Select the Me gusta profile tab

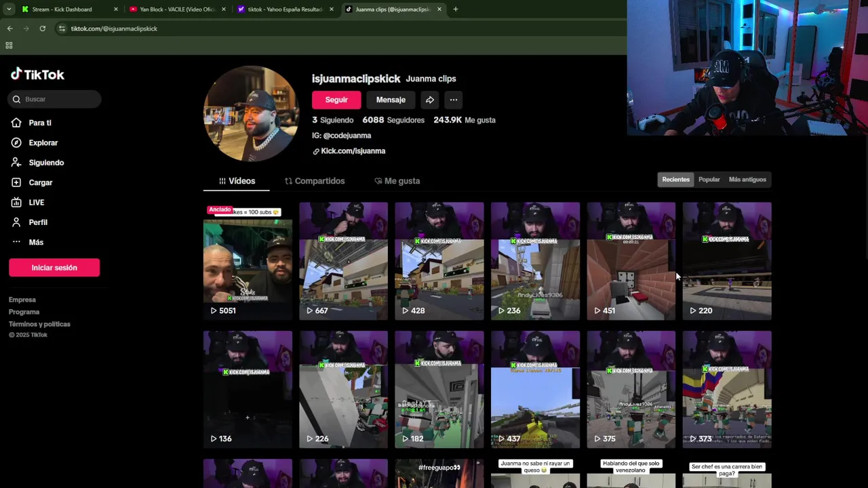[x=397, y=181]
